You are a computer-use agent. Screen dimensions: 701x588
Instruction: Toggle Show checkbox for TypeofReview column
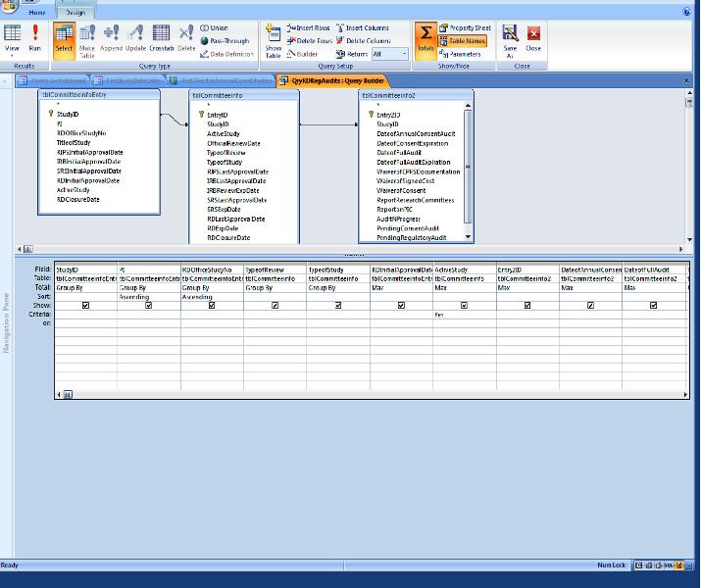[275, 306]
